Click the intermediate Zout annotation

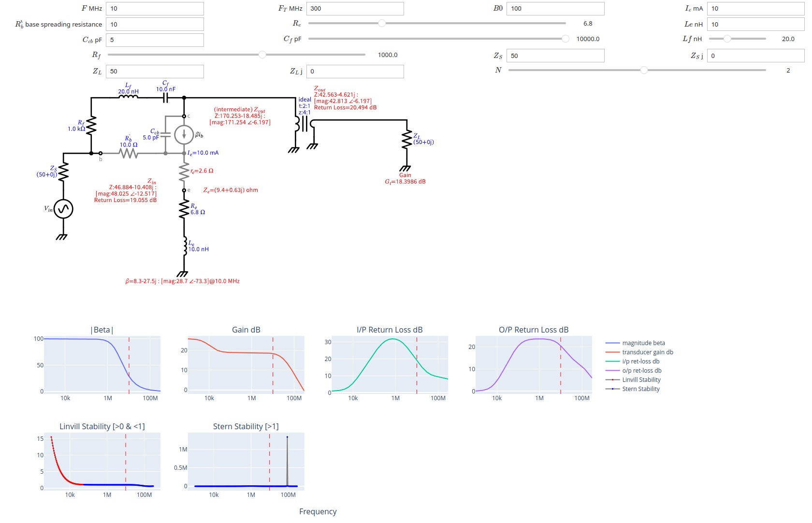pos(240,116)
